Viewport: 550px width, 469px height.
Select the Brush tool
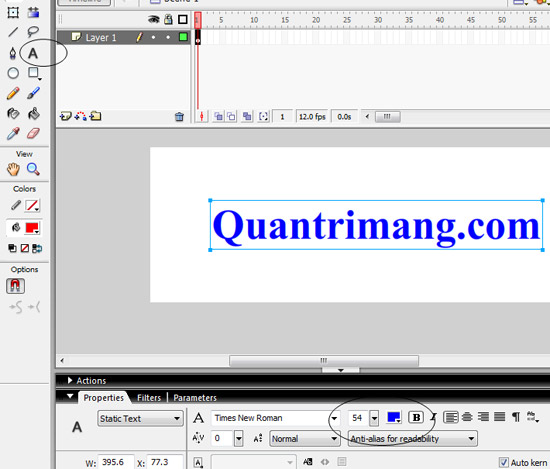[x=33, y=93]
